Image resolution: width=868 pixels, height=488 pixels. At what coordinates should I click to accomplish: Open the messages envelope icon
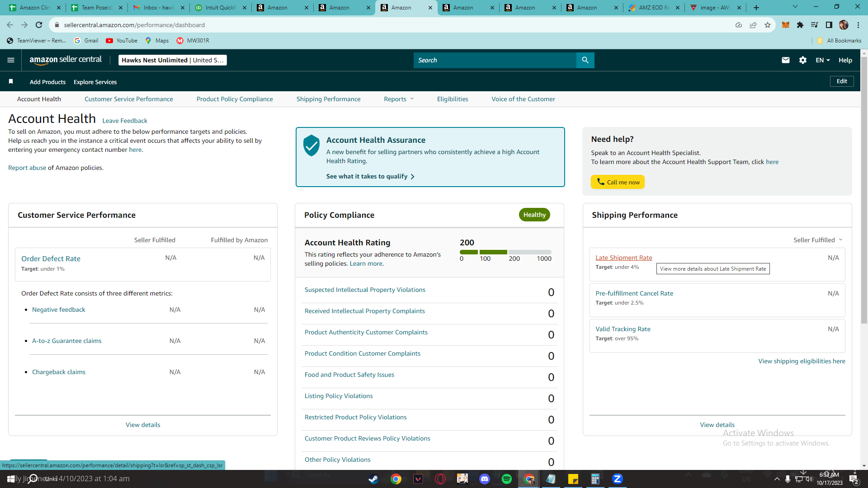786,60
